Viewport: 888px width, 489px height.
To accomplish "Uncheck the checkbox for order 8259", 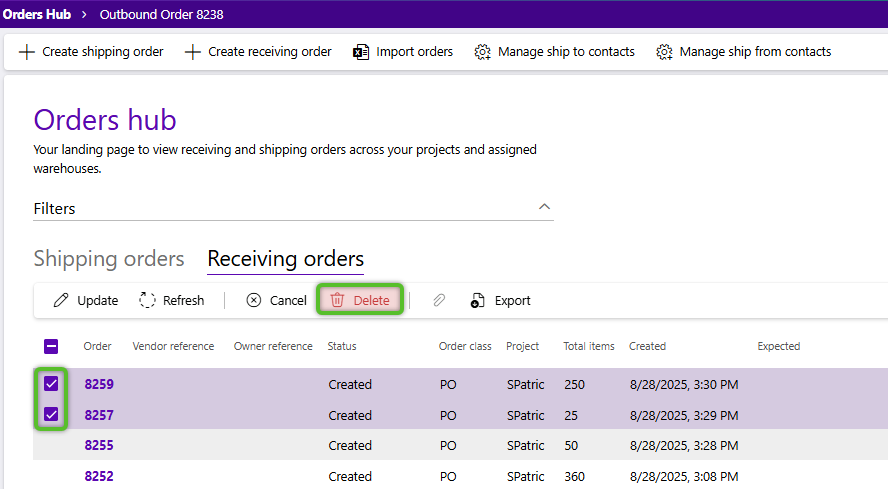I will coord(51,384).
